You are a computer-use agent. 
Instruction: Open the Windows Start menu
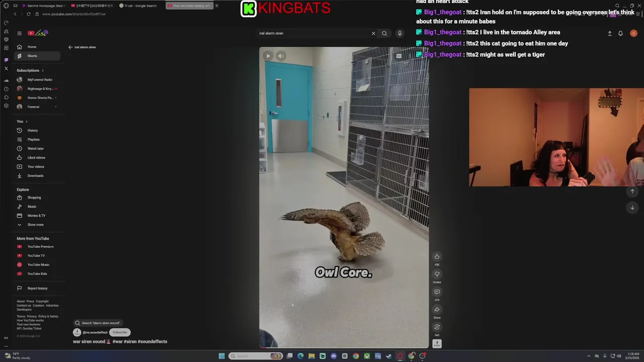tap(221, 356)
